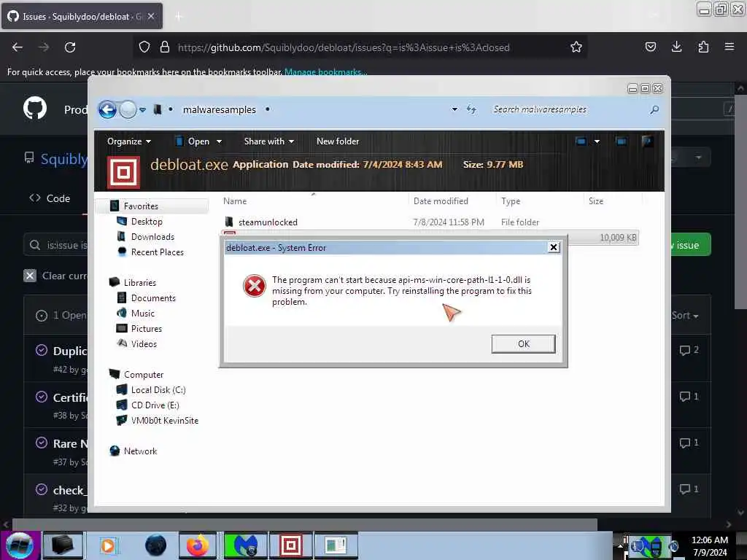Screen dimensions: 747x560
Task: Click Manage bookmarks link
Action: click(x=325, y=72)
